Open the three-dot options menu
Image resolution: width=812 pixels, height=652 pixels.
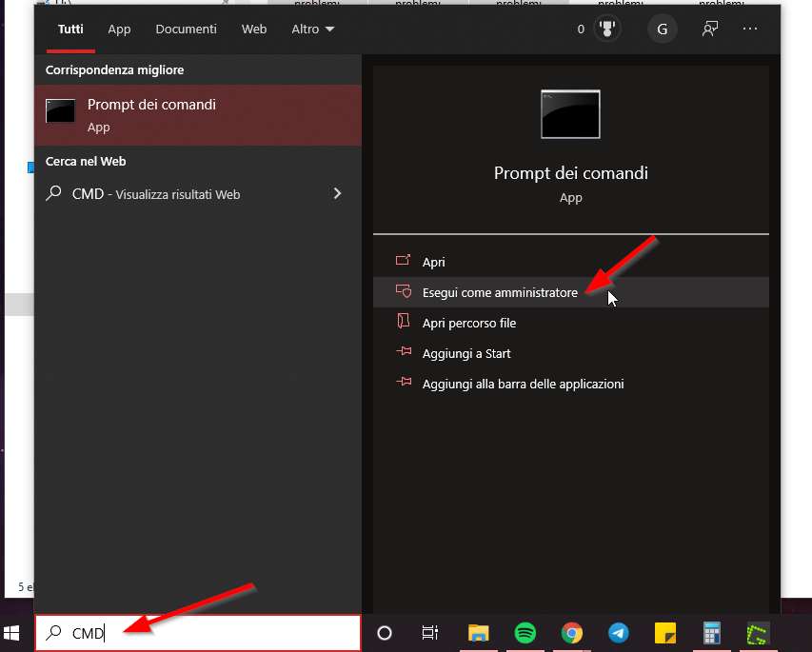[x=750, y=29]
